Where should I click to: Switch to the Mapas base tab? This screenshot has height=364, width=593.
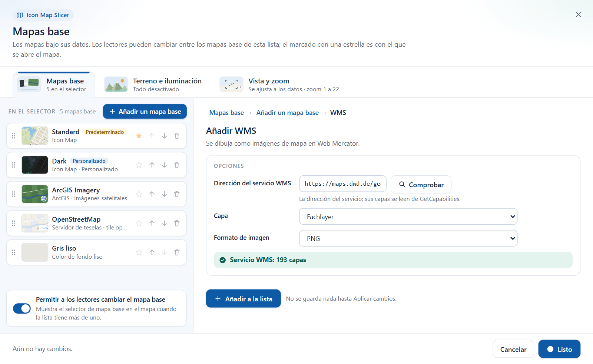coord(54,85)
